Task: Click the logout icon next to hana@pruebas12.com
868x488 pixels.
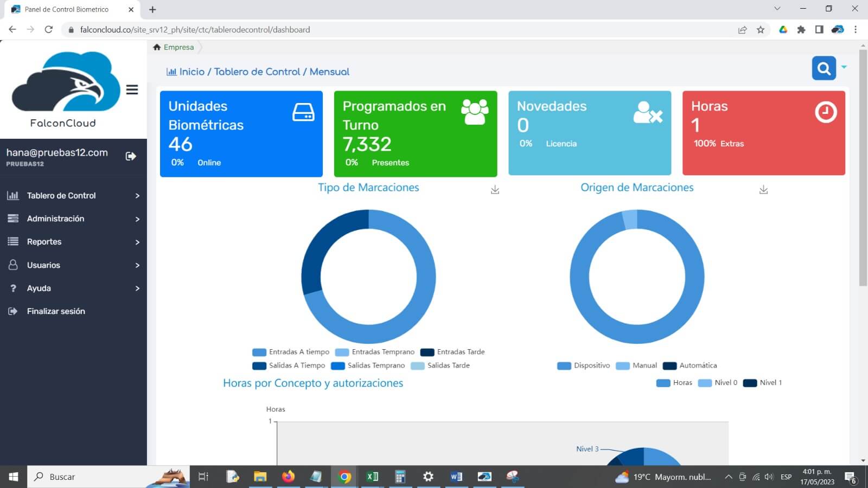Action: [x=131, y=156]
